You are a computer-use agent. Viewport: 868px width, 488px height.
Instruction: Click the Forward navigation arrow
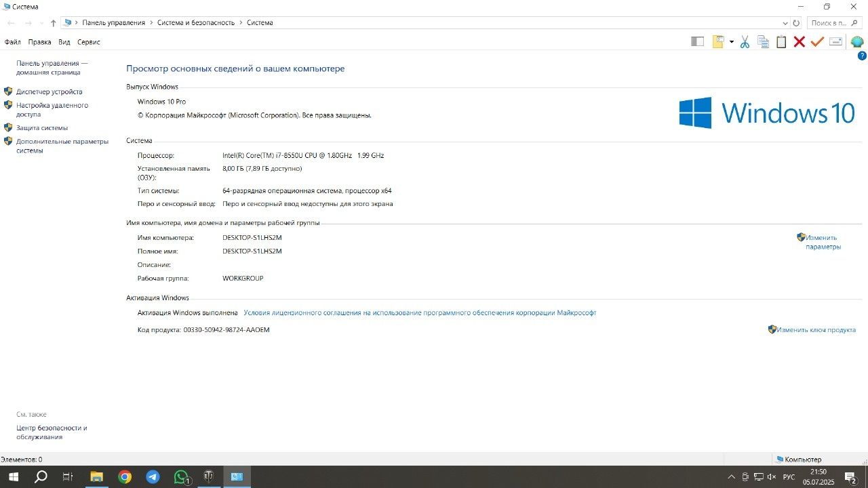point(28,23)
